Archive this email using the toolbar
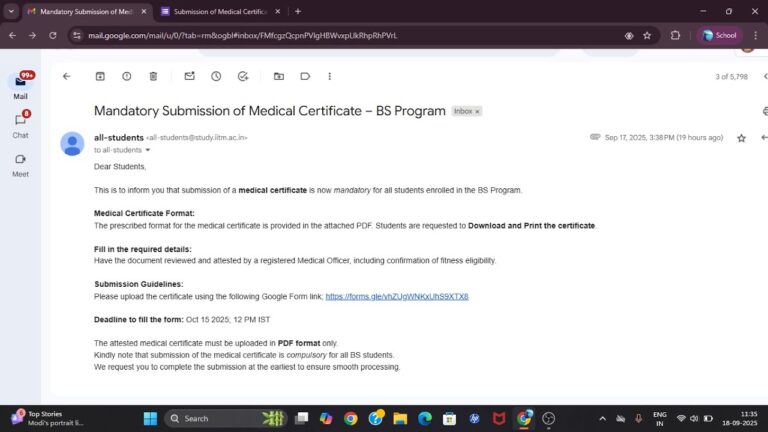768x432 pixels. click(x=100, y=76)
